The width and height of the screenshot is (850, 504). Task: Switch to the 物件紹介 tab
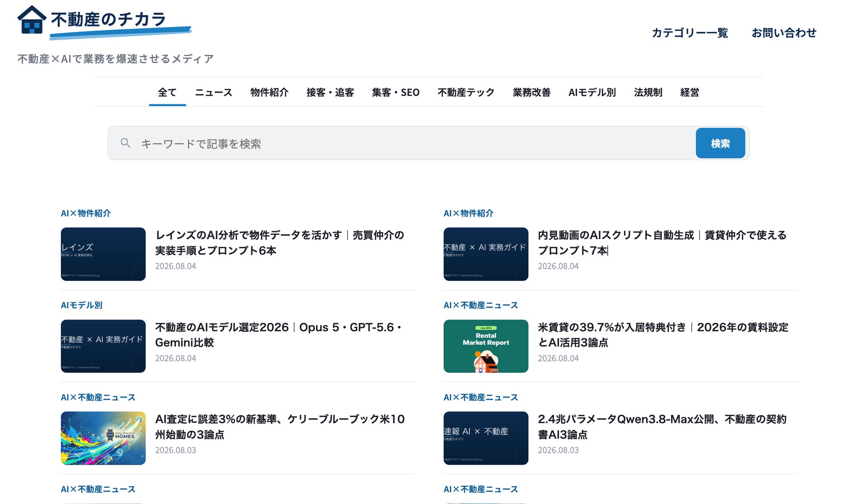click(x=269, y=92)
